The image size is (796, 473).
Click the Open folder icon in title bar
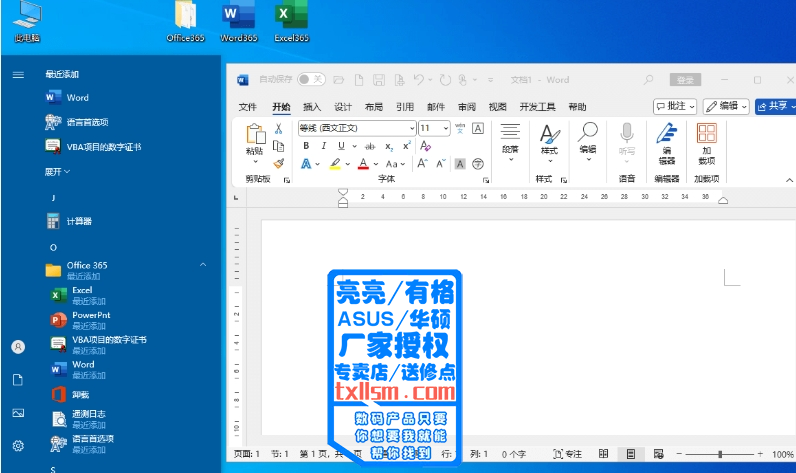[x=339, y=80]
